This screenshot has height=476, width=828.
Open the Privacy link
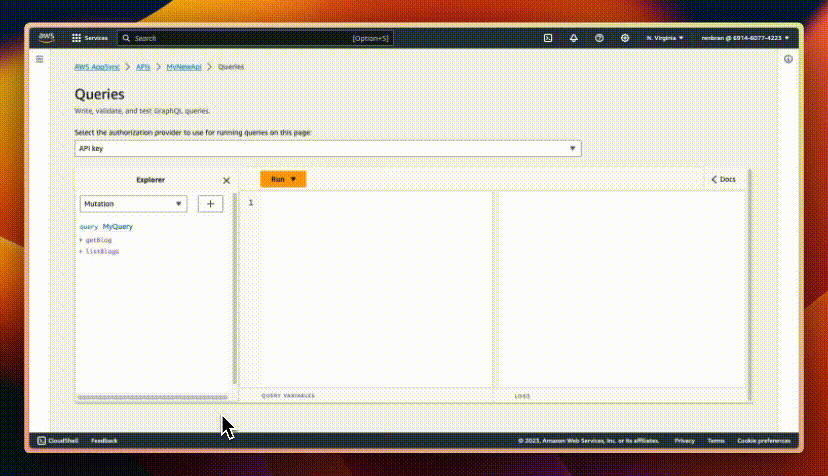click(x=684, y=441)
